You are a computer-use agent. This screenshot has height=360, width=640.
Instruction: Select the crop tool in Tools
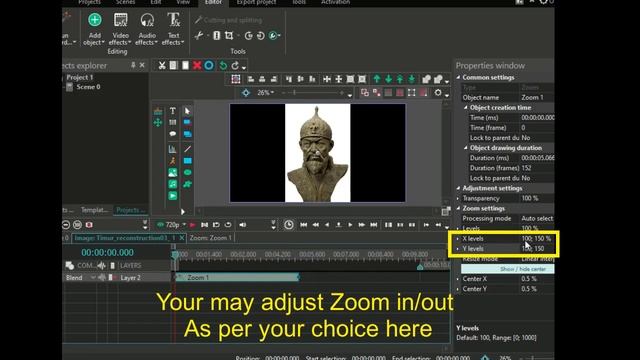(x=229, y=36)
